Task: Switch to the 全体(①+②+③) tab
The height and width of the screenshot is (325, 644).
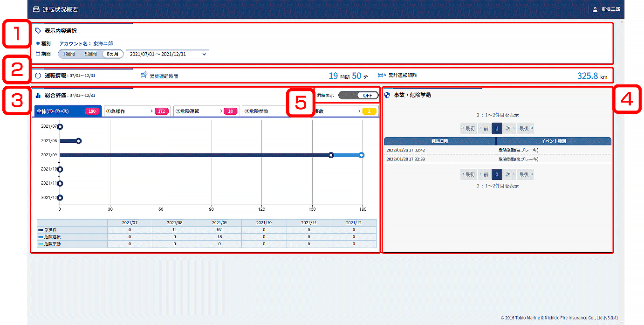Action: click(68, 111)
